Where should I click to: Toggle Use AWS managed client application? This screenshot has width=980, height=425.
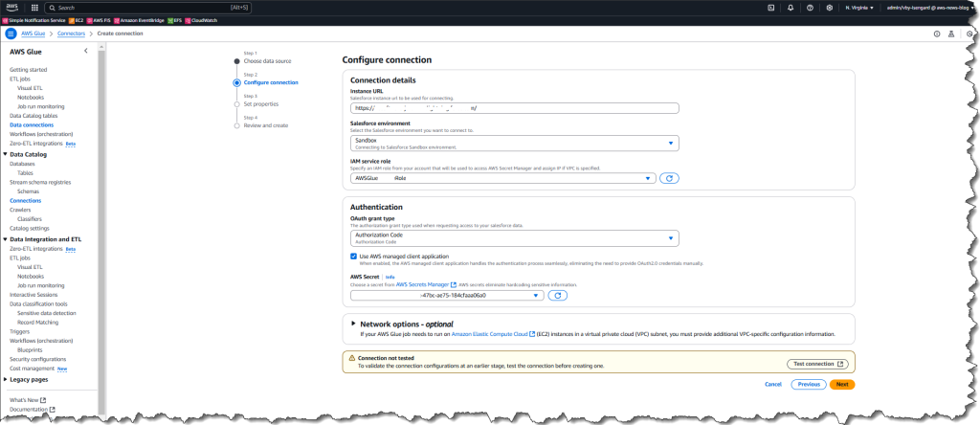point(354,257)
